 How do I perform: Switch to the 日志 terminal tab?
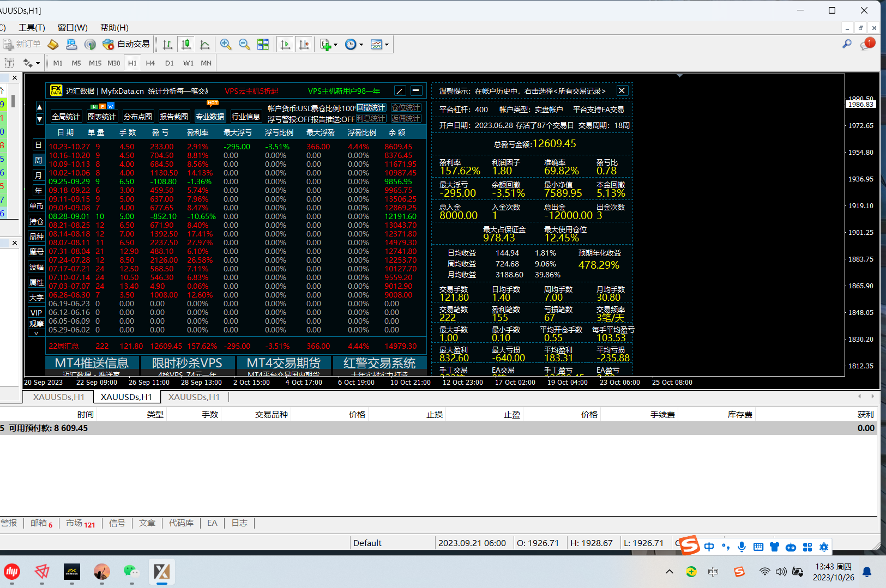click(x=239, y=523)
